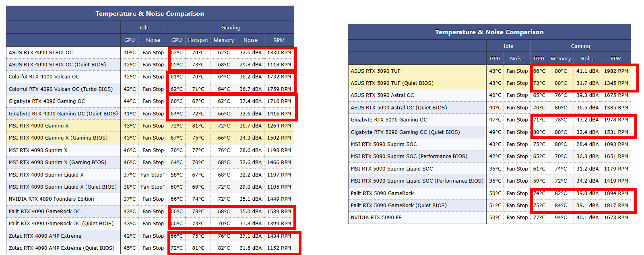Screen dimensions: 644x255
Task: Select the 1416 RPM value
Action: [x=279, y=113]
